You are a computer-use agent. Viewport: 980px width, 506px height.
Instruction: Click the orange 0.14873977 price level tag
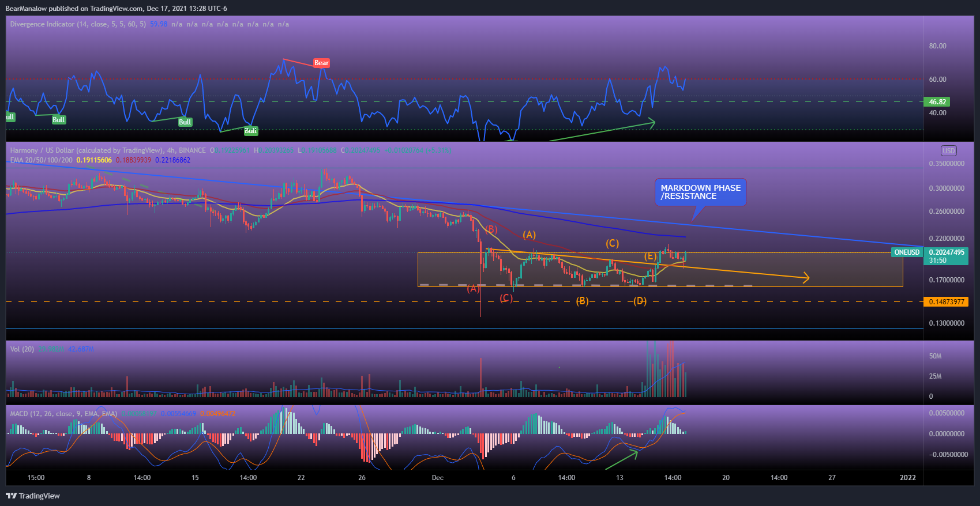point(946,302)
